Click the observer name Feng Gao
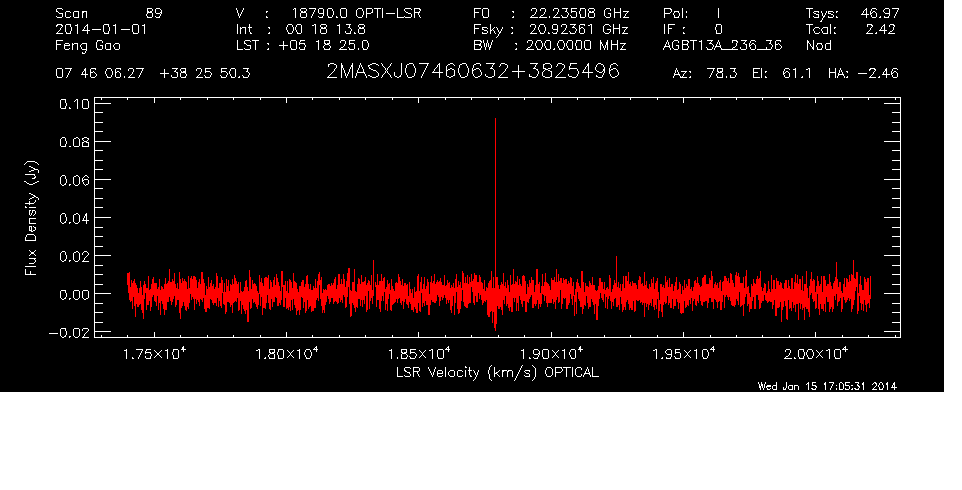Image resolution: width=962 pixels, height=490 pixels. click(x=88, y=45)
